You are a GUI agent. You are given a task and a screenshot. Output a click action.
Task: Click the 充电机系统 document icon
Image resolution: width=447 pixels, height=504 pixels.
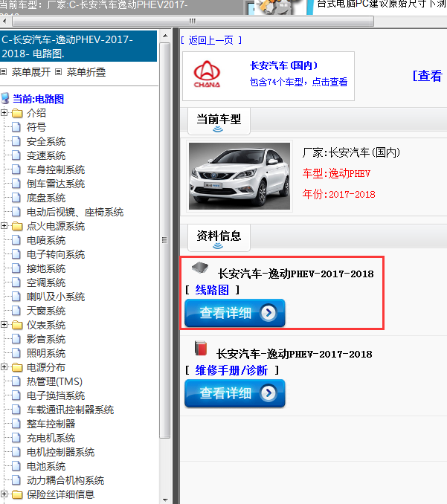(16, 438)
